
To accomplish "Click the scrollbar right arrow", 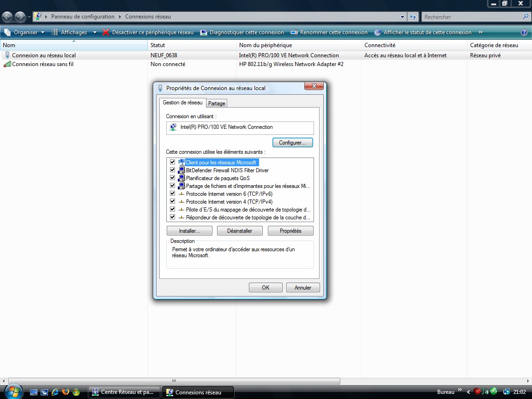I will 528,381.
